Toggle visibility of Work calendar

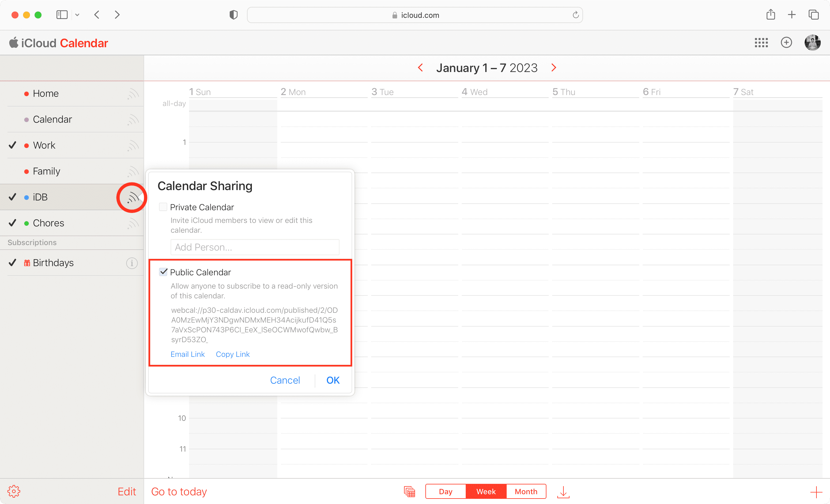12,145
